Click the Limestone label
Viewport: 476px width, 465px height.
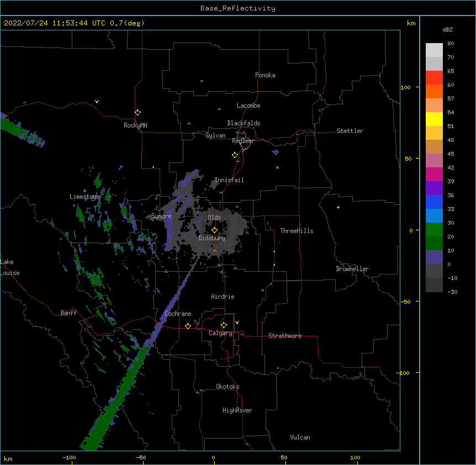point(84,197)
